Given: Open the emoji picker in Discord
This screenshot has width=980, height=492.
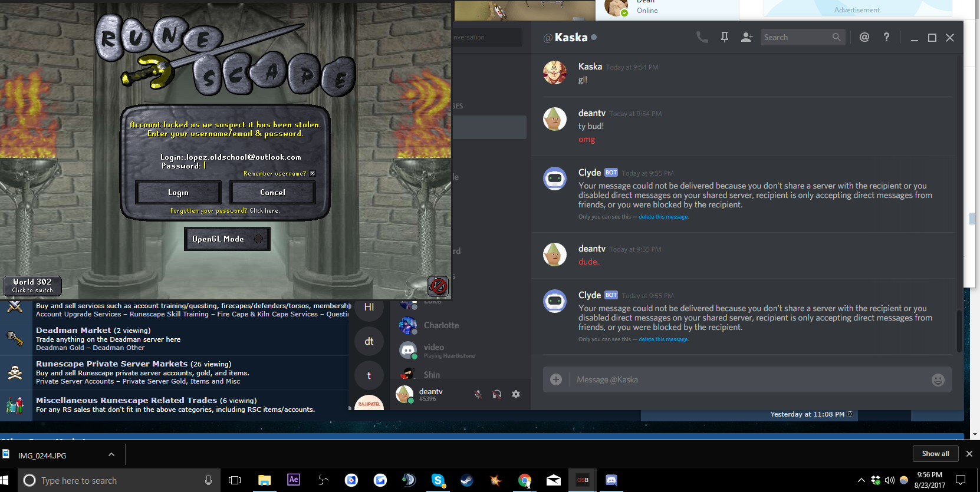Looking at the screenshot, I should (938, 380).
